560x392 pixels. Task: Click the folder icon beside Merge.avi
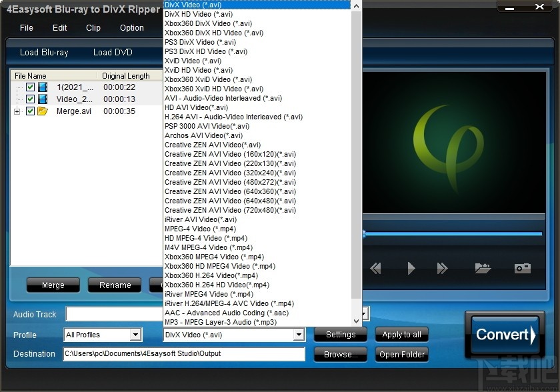tap(41, 111)
